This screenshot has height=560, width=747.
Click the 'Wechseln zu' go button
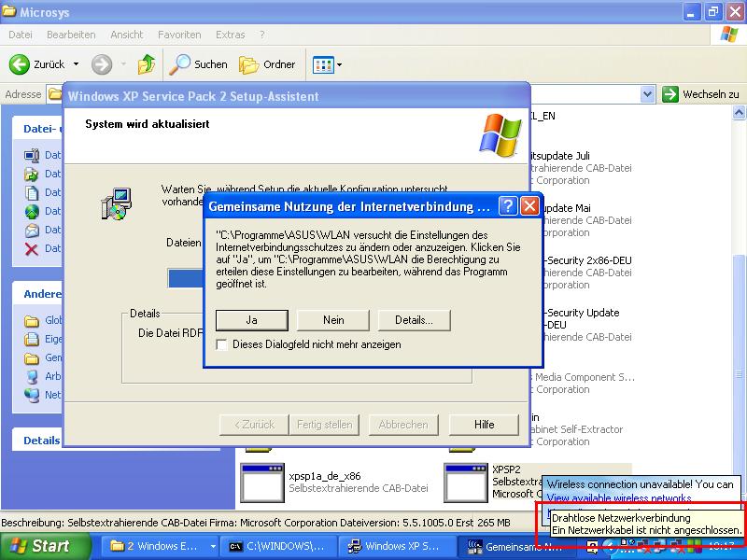tap(701, 94)
